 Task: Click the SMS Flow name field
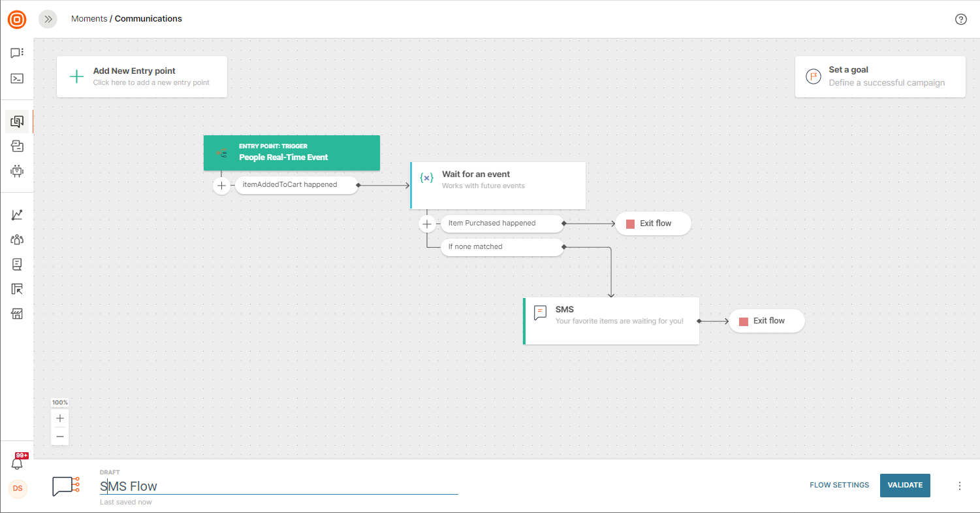coord(278,486)
